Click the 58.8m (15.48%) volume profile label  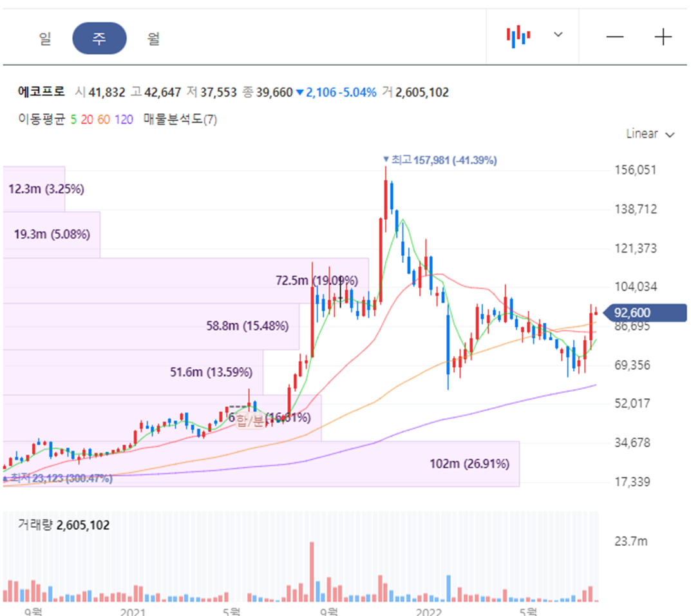(x=247, y=326)
